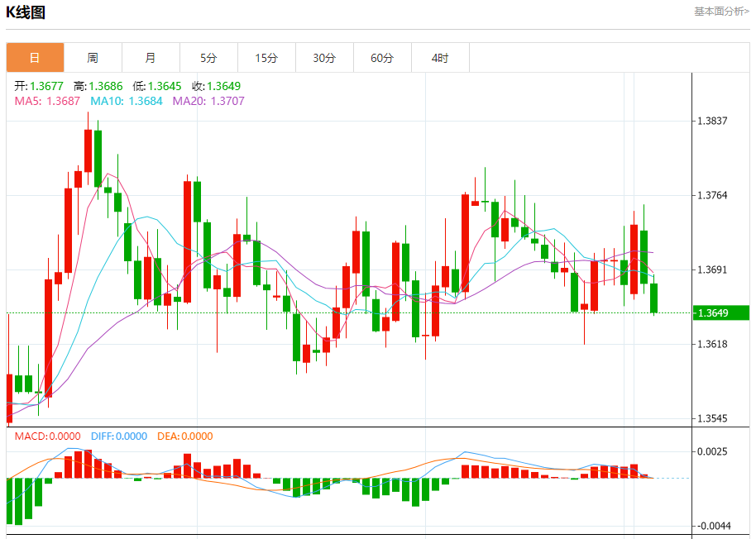Click the 1.3545 price axis label
The image size is (756, 539).
tap(712, 418)
